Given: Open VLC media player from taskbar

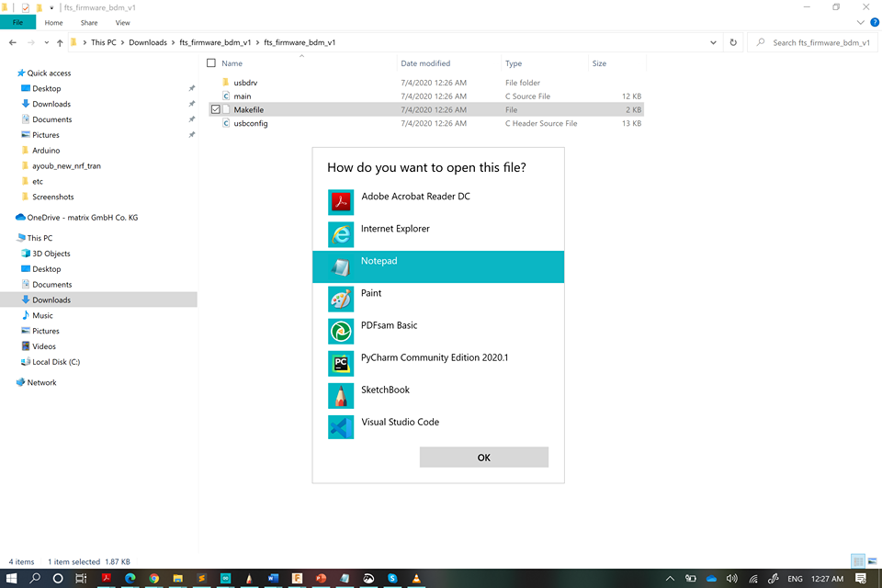Looking at the screenshot, I should pyautogui.click(x=416, y=579).
